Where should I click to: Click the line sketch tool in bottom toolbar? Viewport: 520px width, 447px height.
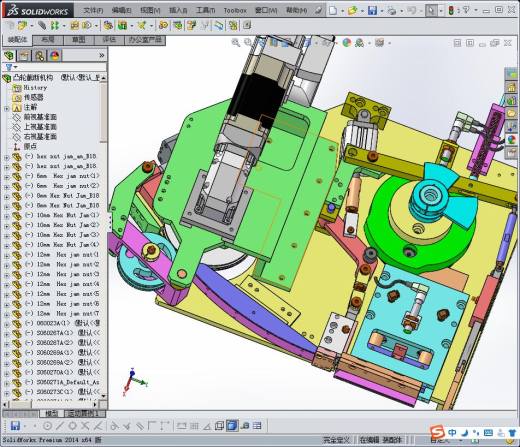point(60,426)
